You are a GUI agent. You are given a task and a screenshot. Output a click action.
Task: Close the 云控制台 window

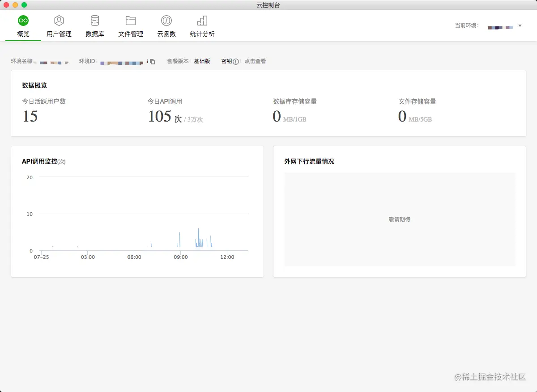coord(6,5)
